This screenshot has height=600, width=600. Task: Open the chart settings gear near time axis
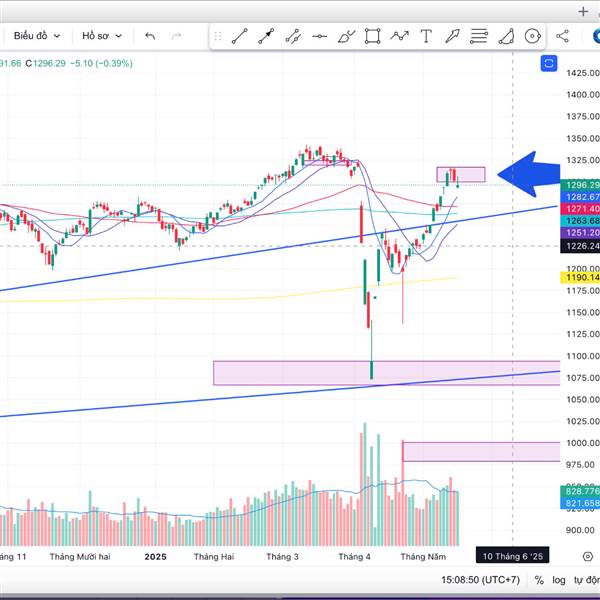[x=588, y=556]
